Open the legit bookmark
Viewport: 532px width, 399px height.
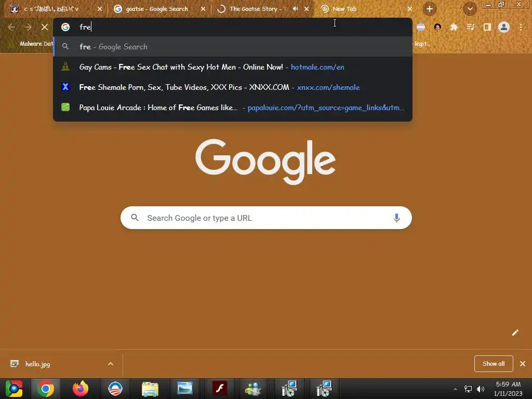[x=422, y=44]
